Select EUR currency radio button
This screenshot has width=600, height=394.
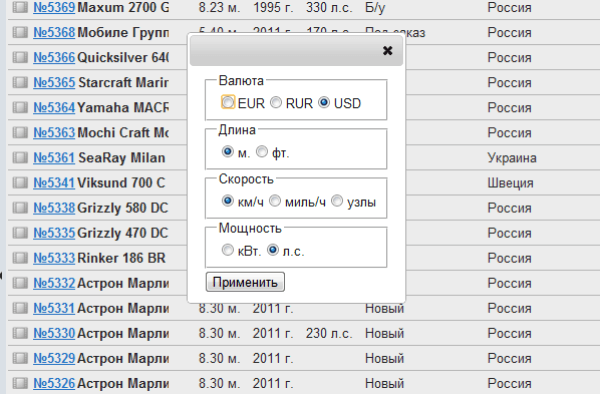(228, 102)
